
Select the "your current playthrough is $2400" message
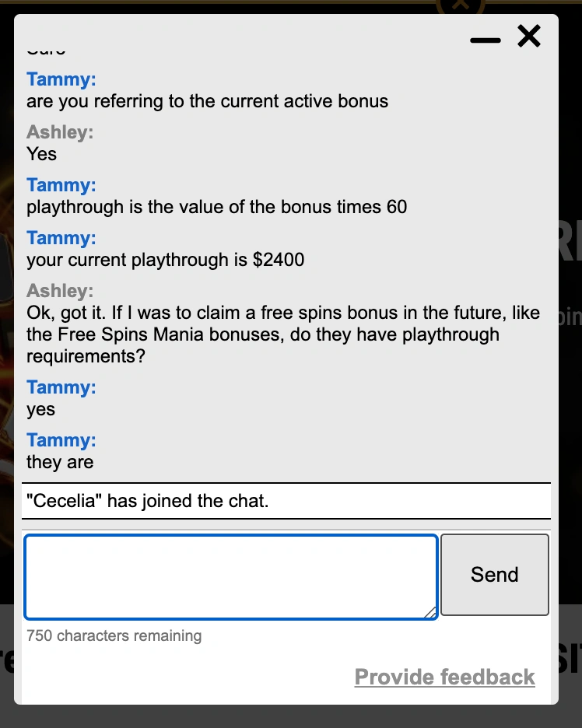165,260
